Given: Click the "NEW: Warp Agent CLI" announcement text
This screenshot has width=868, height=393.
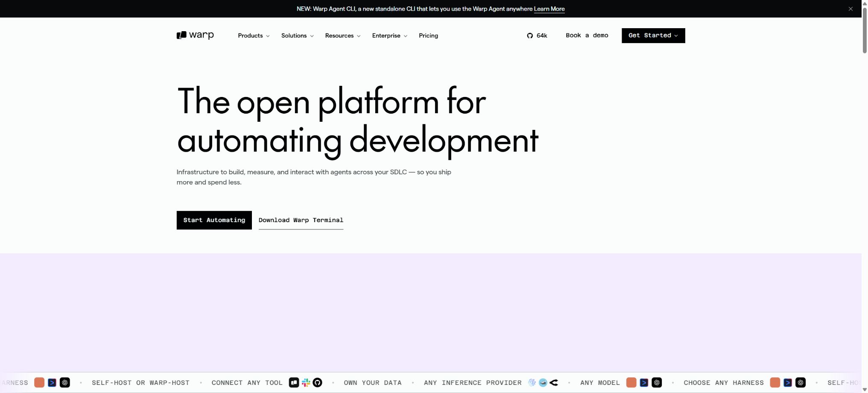Looking at the screenshot, I should click(x=415, y=9).
